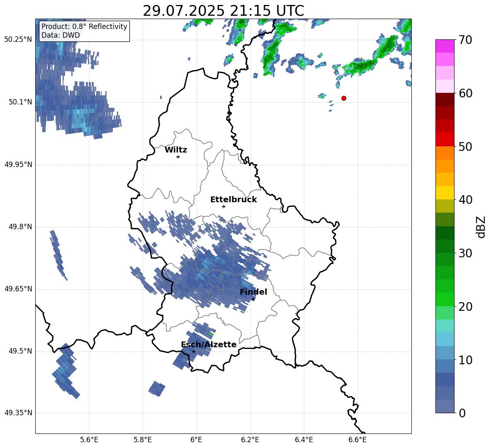Click the 49.95°N latitude label

tap(18, 164)
